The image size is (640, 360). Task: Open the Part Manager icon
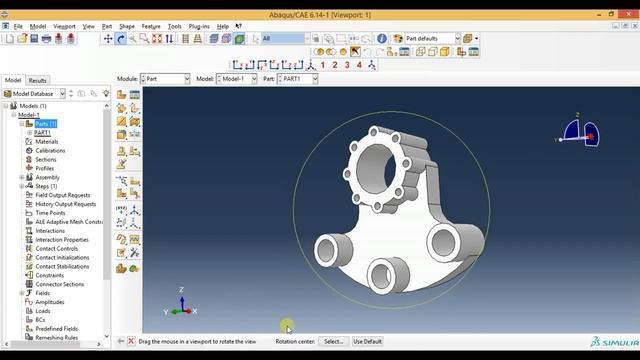134,95
